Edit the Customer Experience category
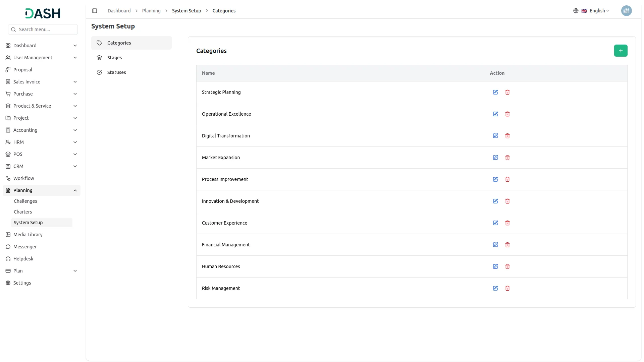Image resolution: width=644 pixels, height=362 pixels. click(495, 223)
